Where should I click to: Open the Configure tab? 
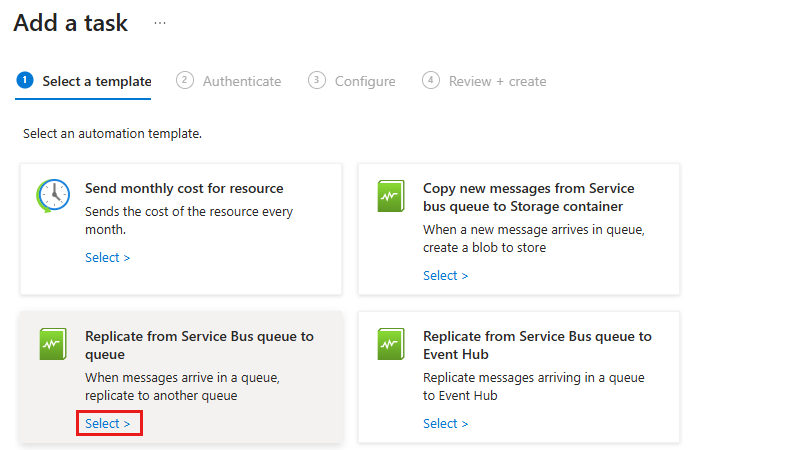352,81
